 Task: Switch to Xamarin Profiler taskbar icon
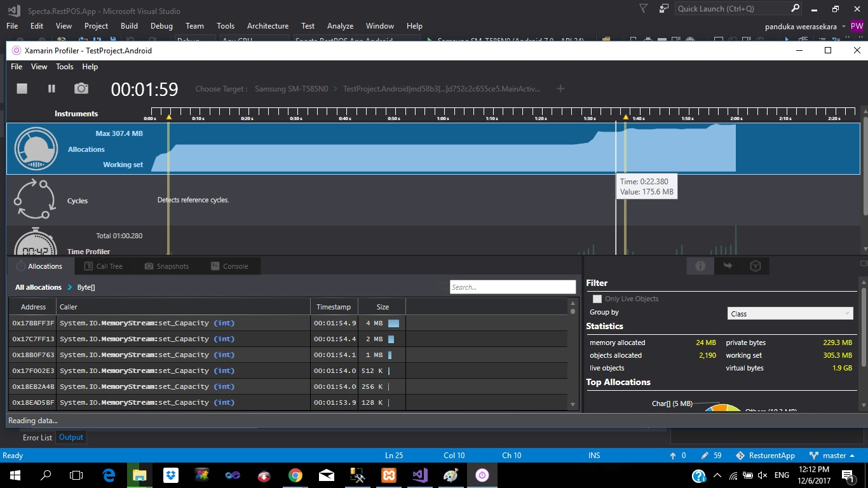click(x=482, y=475)
